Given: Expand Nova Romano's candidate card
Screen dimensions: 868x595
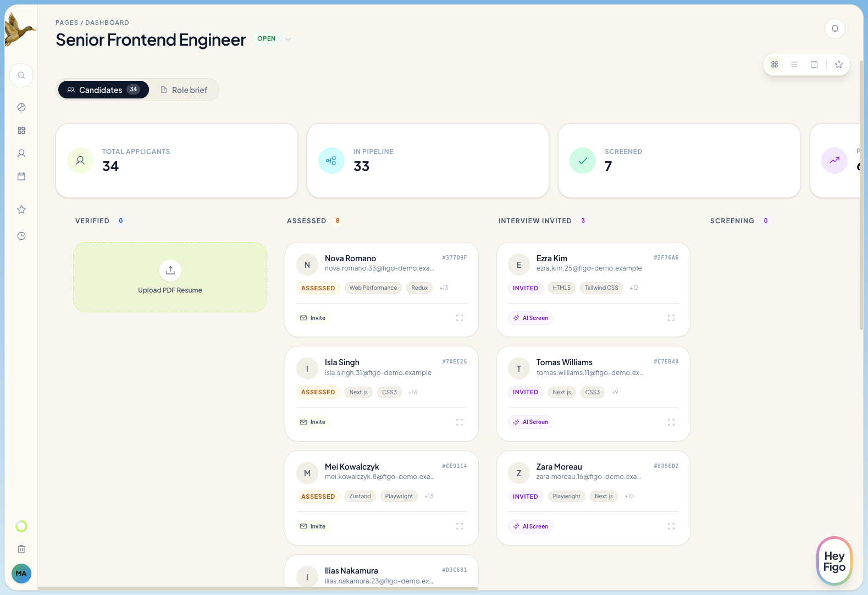Looking at the screenshot, I should click(460, 318).
